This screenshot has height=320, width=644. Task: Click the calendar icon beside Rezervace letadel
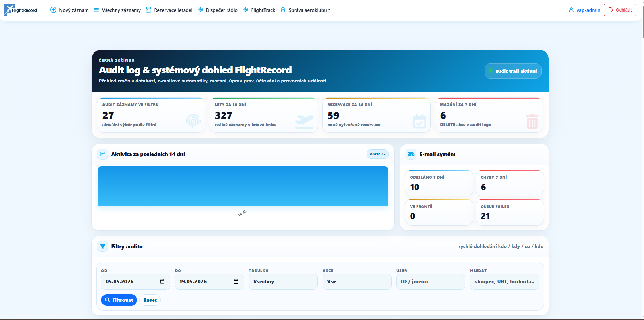pyautogui.click(x=148, y=10)
